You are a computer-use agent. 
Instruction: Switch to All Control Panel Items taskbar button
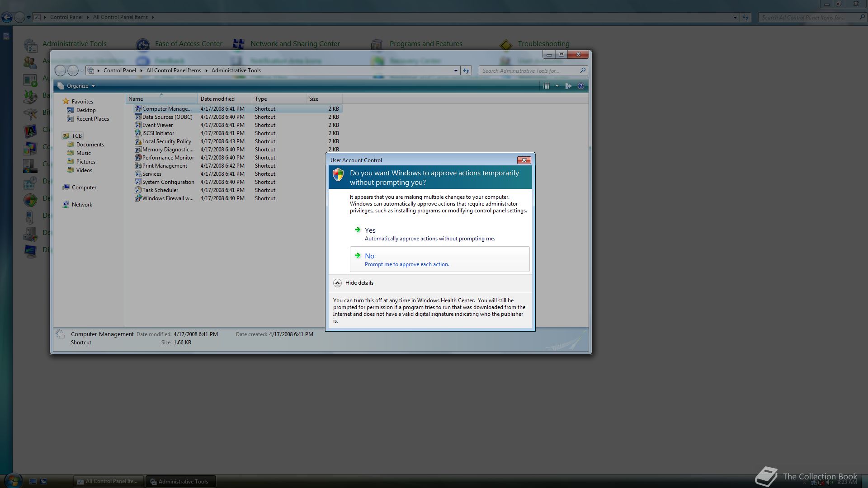coord(108,481)
